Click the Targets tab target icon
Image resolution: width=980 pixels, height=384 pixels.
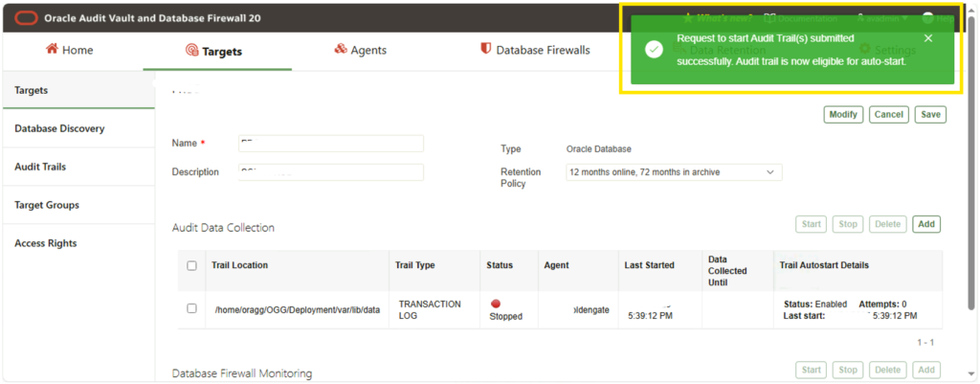click(191, 51)
